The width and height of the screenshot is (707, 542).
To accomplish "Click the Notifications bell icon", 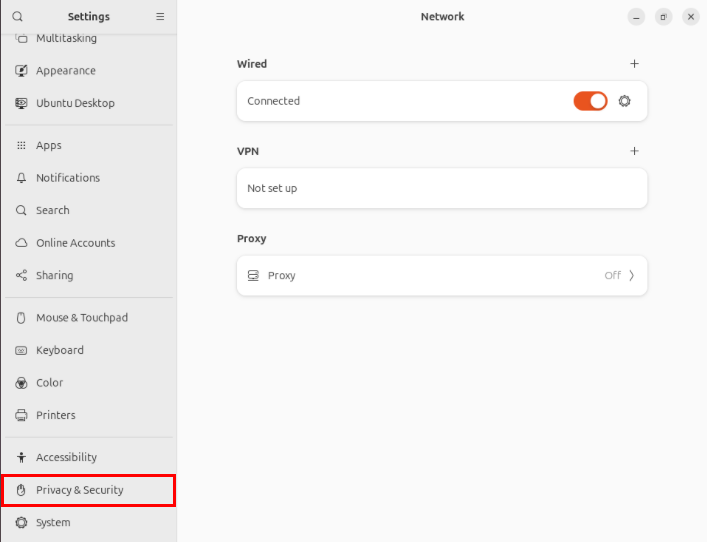I will pos(21,178).
